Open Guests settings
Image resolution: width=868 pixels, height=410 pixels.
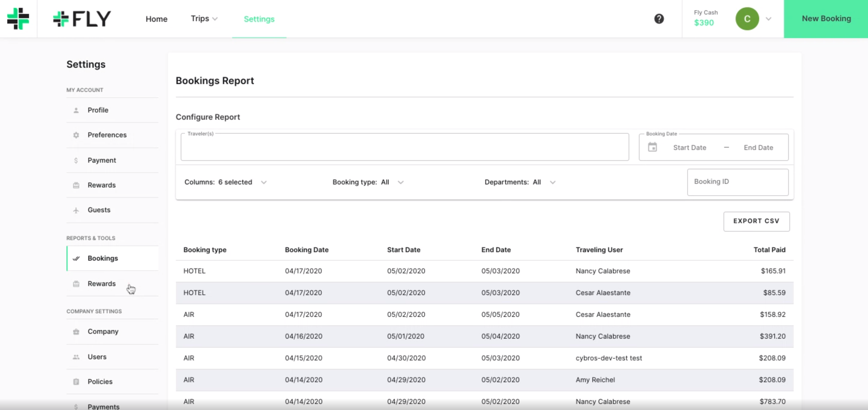click(112, 210)
